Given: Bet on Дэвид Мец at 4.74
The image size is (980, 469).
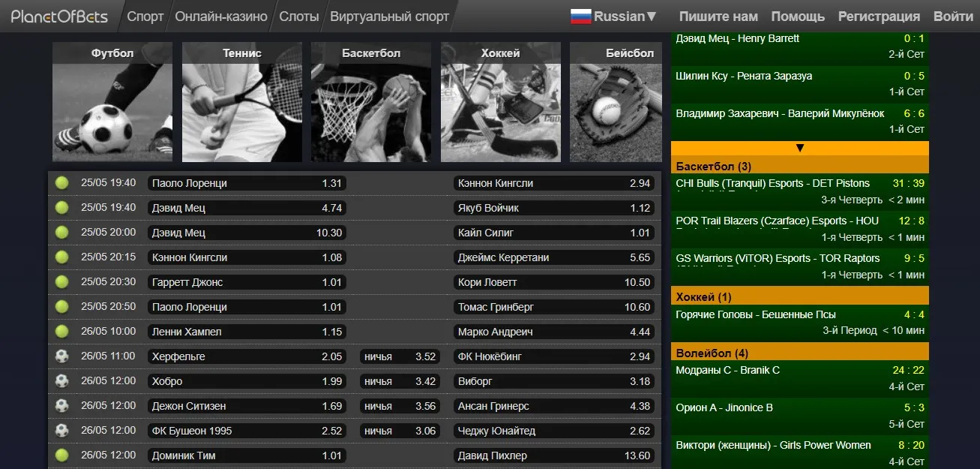Looking at the screenshot, I should [247, 208].
